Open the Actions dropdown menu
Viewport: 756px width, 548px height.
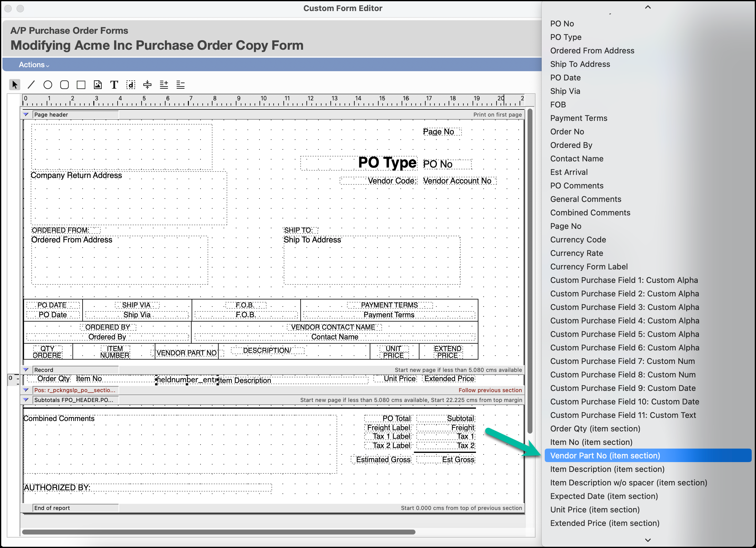coord(34,65)
